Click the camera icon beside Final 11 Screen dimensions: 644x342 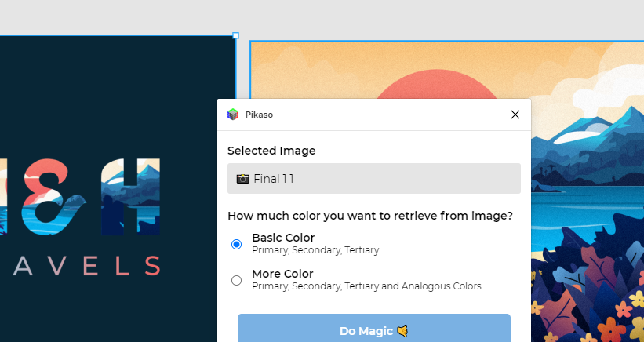click(242, 179)
